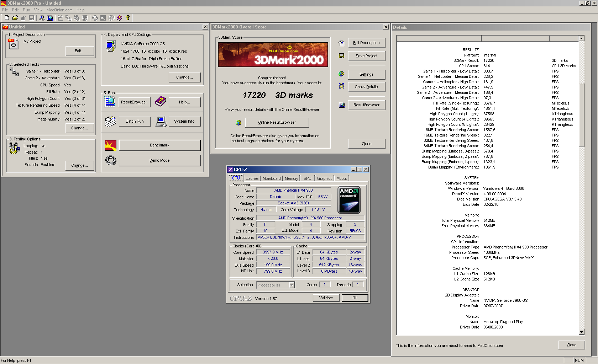
Task: Open the MadOnion.com menu
Action: (x=59, y=10)
